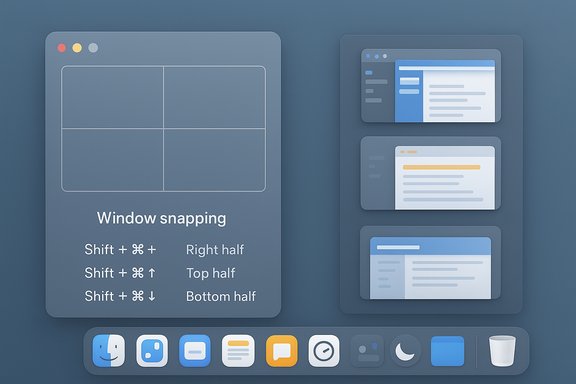
Task: Click the 'Right half' label
Action: point(215,250)
